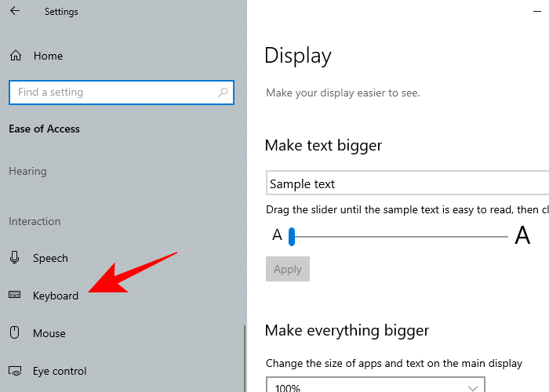Click the sidebar vertical scrollbar
The image size is (549, 392).
click(x=245, y=357)
